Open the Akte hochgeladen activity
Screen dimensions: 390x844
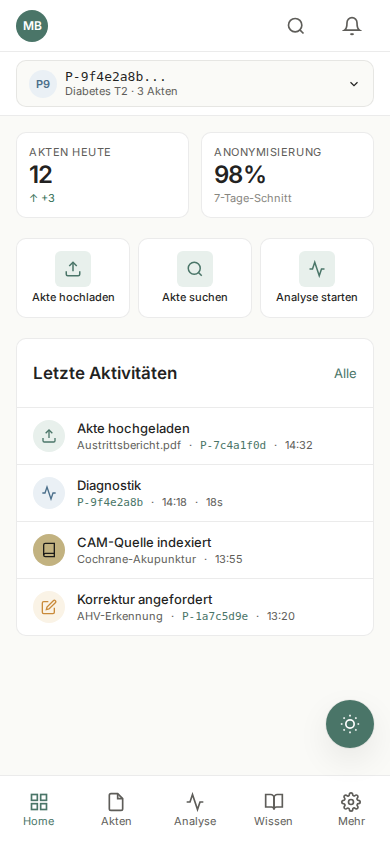point(195,436)
